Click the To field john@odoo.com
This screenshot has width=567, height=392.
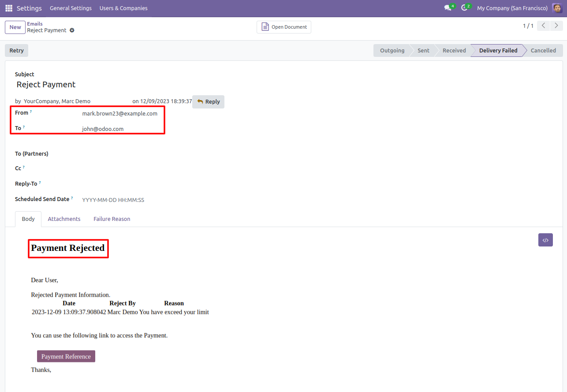[x=103, y=129]
